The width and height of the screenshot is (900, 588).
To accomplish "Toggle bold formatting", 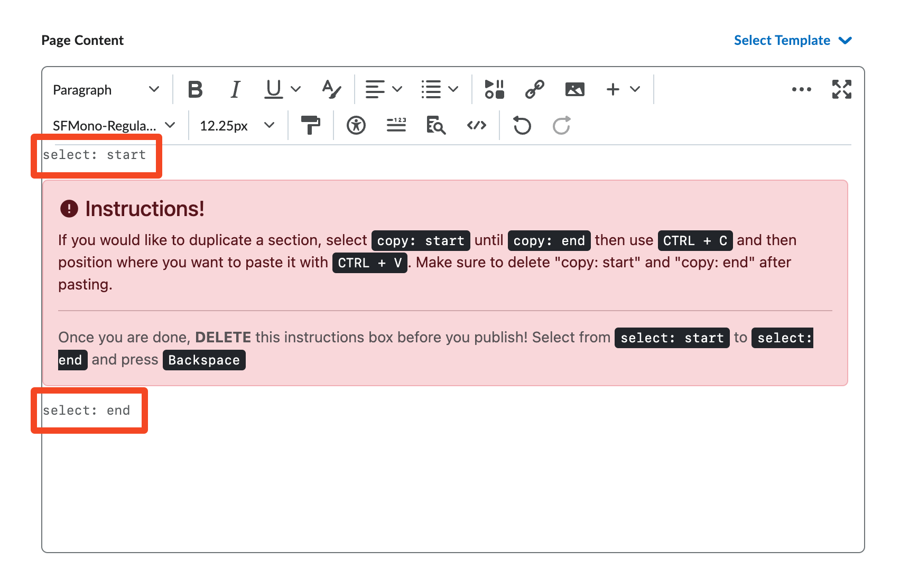I will pos(195,89).
